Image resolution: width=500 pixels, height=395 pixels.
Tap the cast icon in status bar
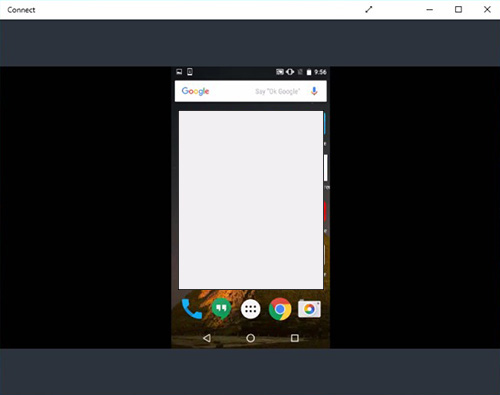click(280, 72)
